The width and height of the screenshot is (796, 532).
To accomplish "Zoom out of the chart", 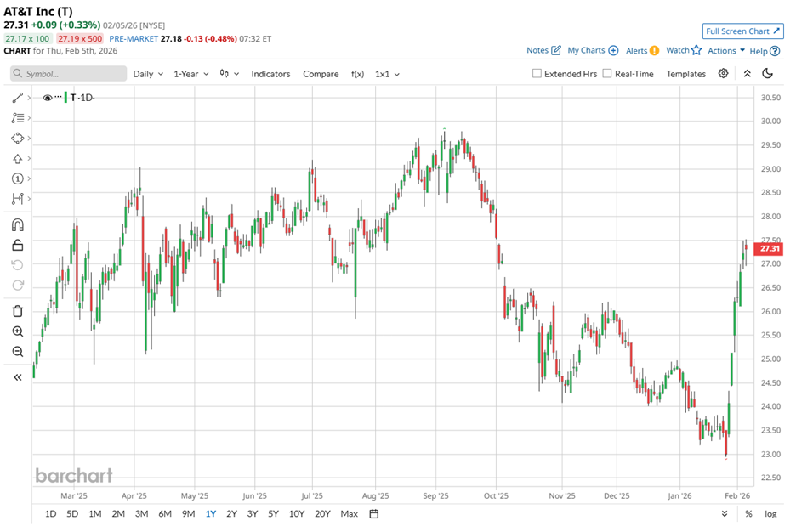I will coord(17,352).
